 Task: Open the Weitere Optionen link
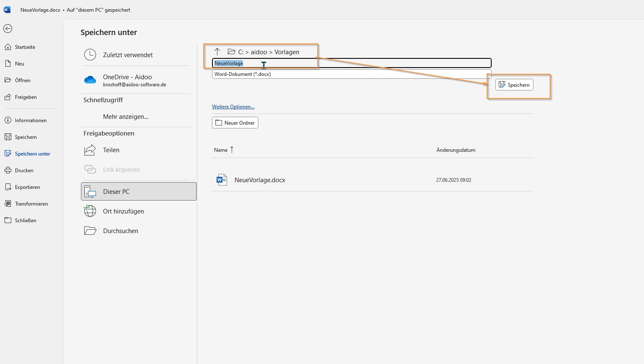click(233, 107)
